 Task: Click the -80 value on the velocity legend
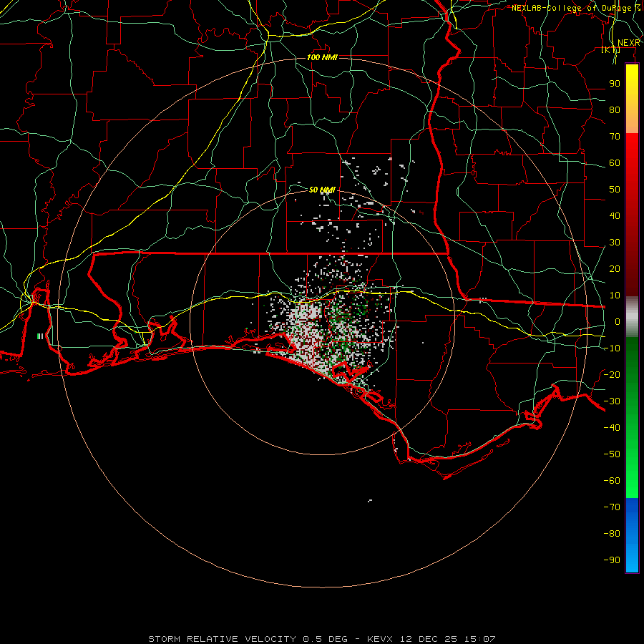tap(612, 534)
